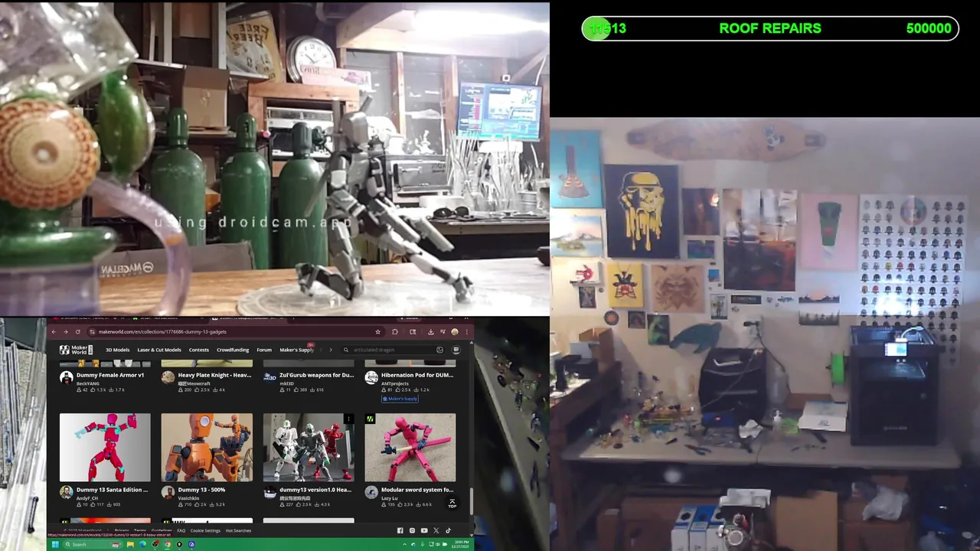Jump to top with TOP button

click(x=452, y=504)
